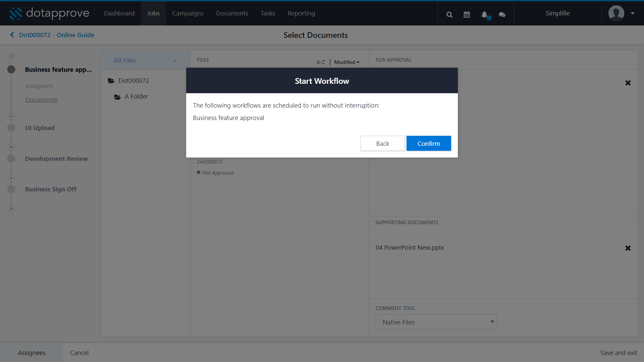Select the Development Review stage label
This screenshot has width=644, height=362.
56,159
